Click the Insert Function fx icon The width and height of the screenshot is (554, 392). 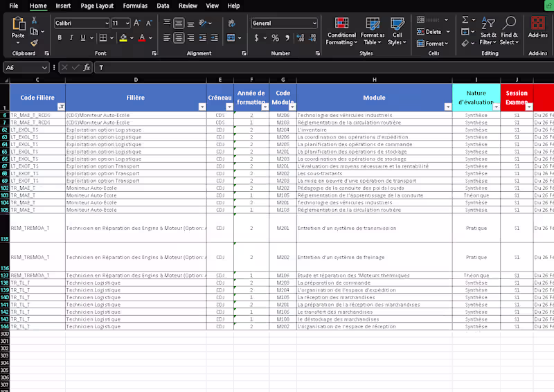87,68
